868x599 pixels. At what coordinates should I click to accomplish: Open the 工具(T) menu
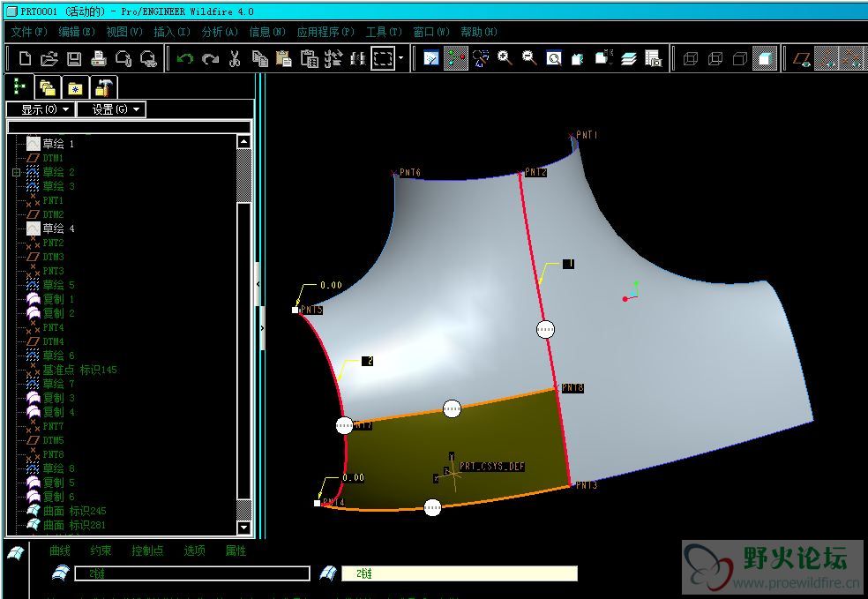[x=384, y=32]
